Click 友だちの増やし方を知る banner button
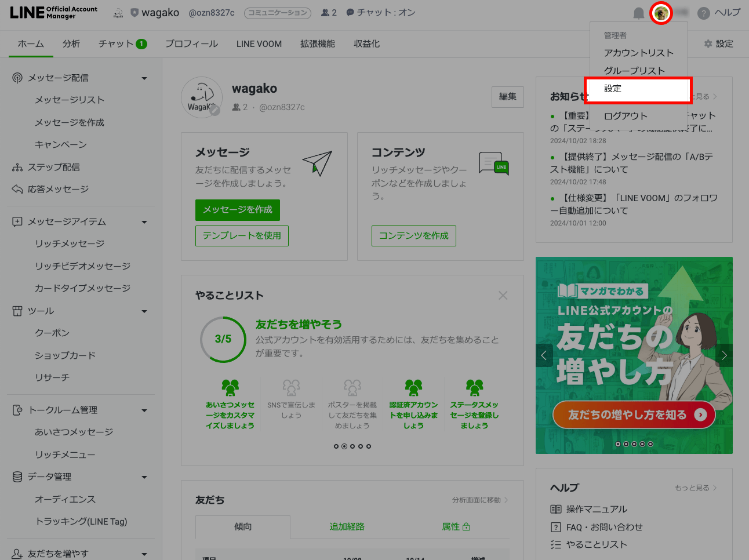The width and height of the screenshot is (749, 560). [x=634, y=414]
